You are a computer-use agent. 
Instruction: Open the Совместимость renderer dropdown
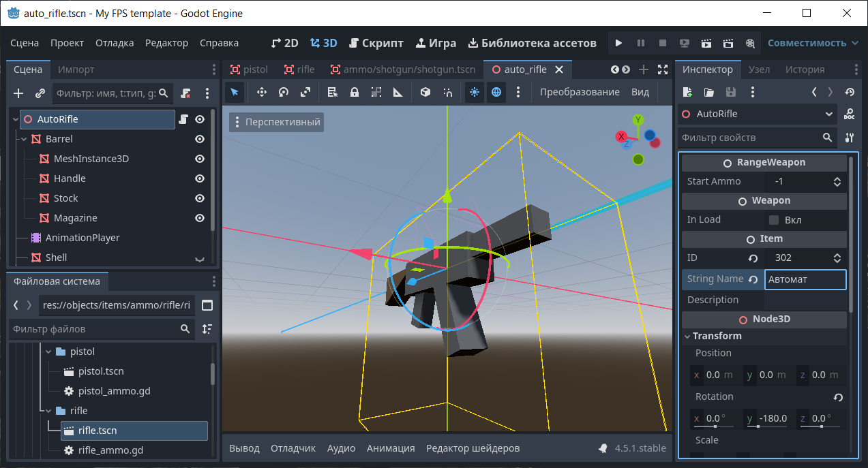click(x=813, y=43)
